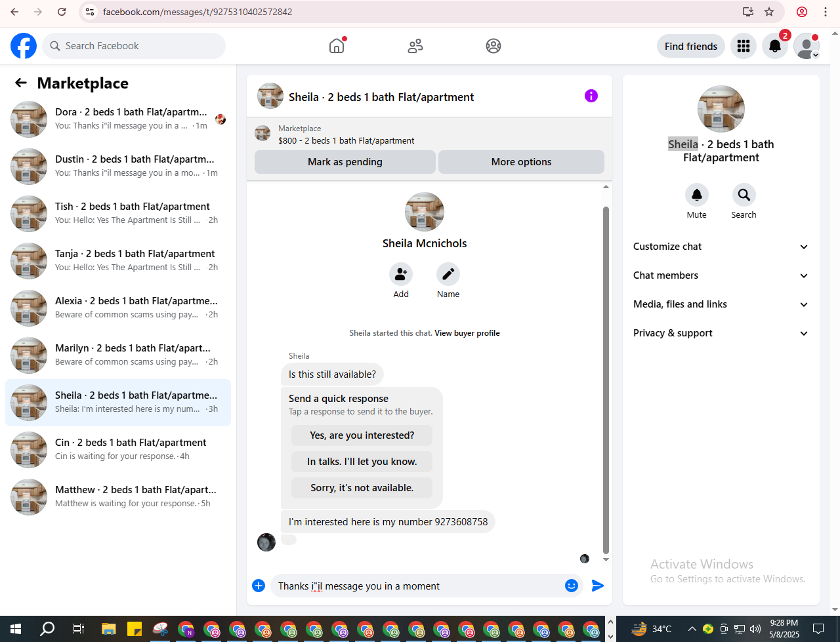Open View buyer profile link

[467, 333]
